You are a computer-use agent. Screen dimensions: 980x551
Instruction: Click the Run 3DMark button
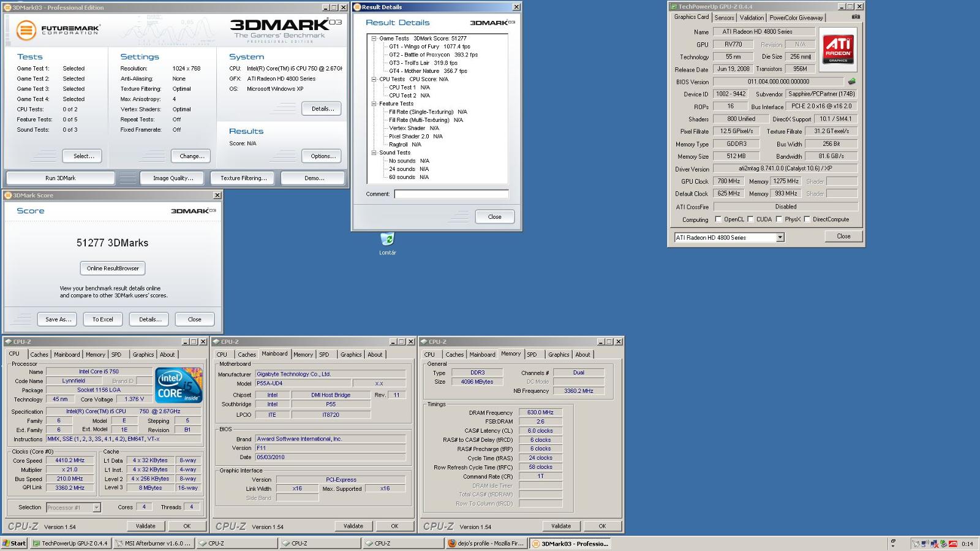[61, 178]
